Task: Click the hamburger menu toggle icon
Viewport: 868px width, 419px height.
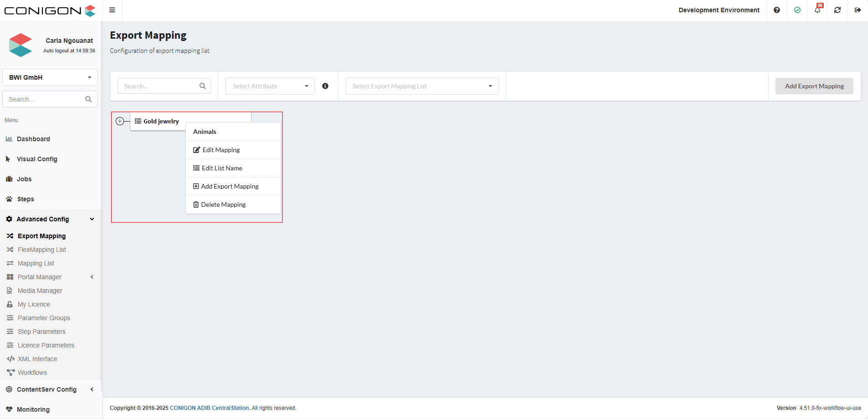Action: click(112, 10)
